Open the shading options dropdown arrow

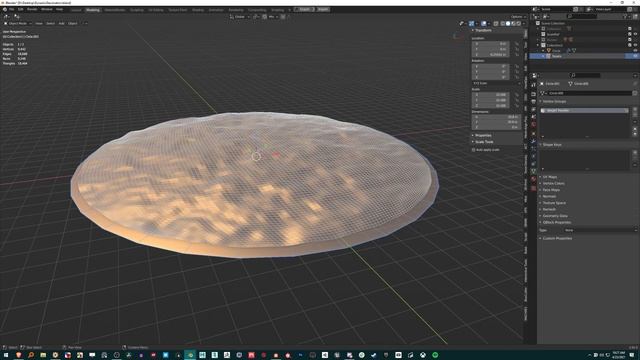click(x=524, y=23)
